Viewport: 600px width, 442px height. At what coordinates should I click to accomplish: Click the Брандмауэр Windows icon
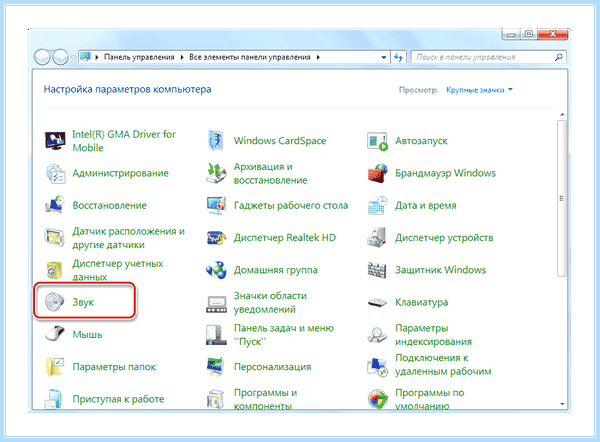(x=377, y=173)
